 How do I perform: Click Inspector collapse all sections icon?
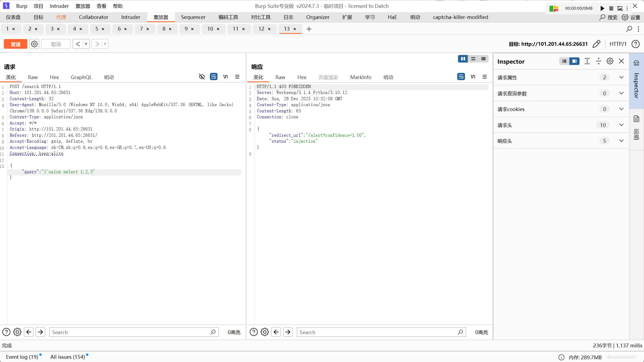click(x=599, y=61)
